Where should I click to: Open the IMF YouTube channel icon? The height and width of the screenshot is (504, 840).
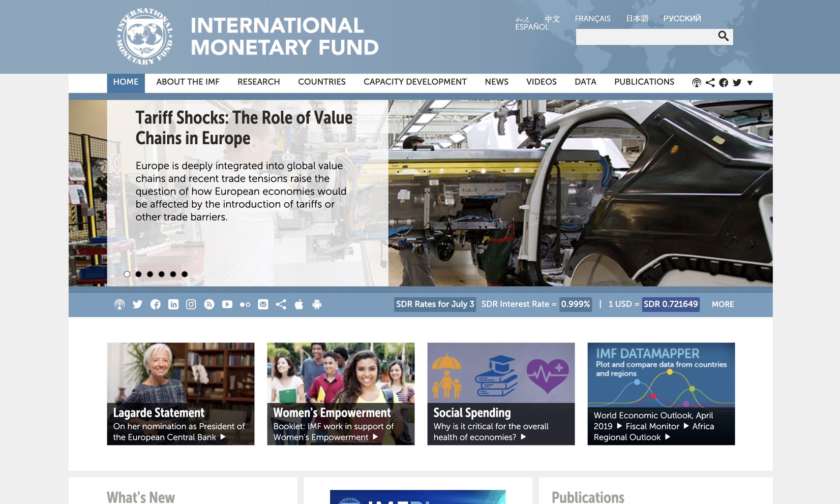pyautogui.click(x=227, y=304)
